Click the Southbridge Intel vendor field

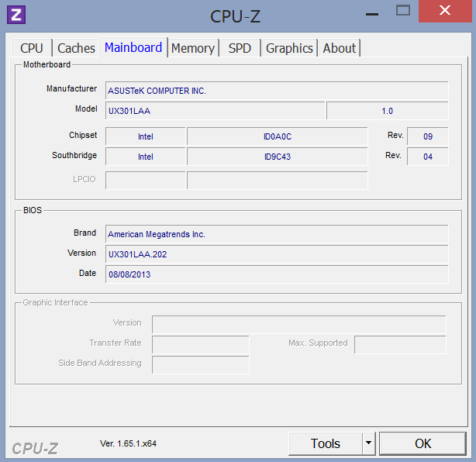(x=146, y=157)
